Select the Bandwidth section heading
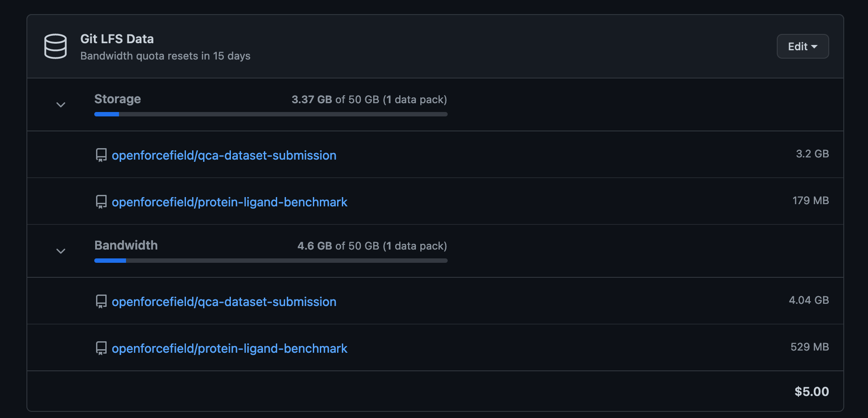 pos(126,245)
